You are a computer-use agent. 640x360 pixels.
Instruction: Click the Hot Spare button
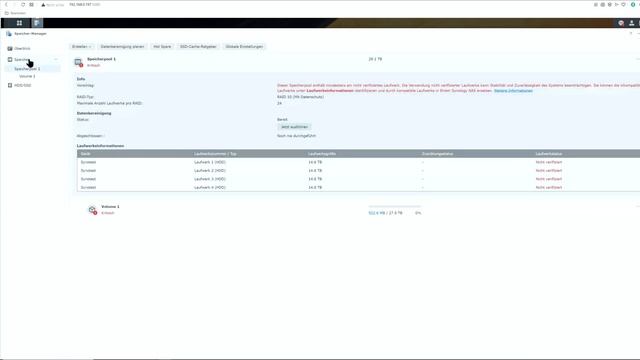[x=162, y=47]
